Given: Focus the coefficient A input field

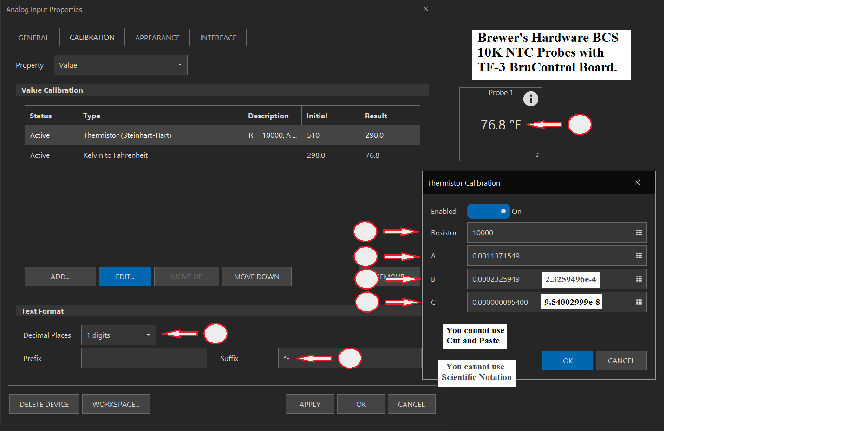Looking at the screenshot, I should pos(557,256).
